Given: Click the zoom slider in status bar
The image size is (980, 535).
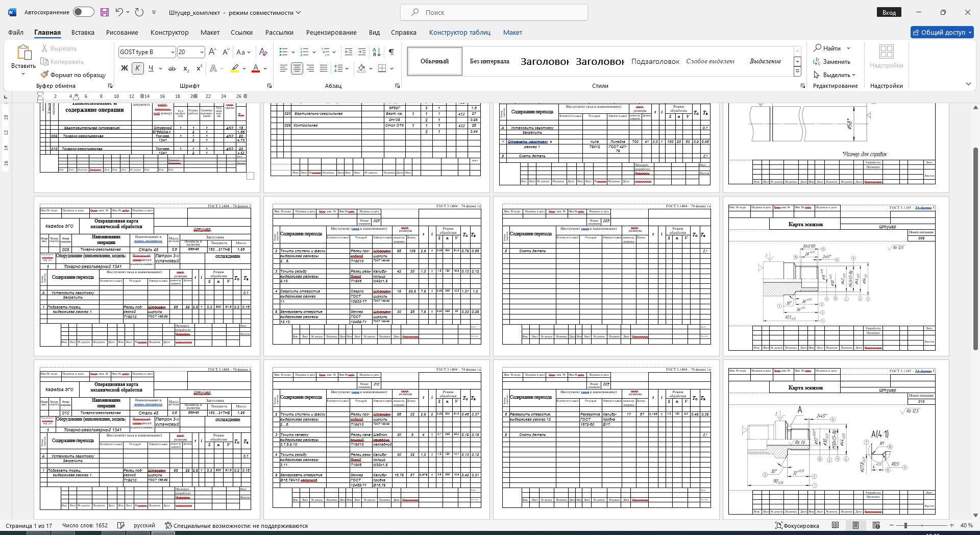Looking at the screenshot, I should [905, 525].
